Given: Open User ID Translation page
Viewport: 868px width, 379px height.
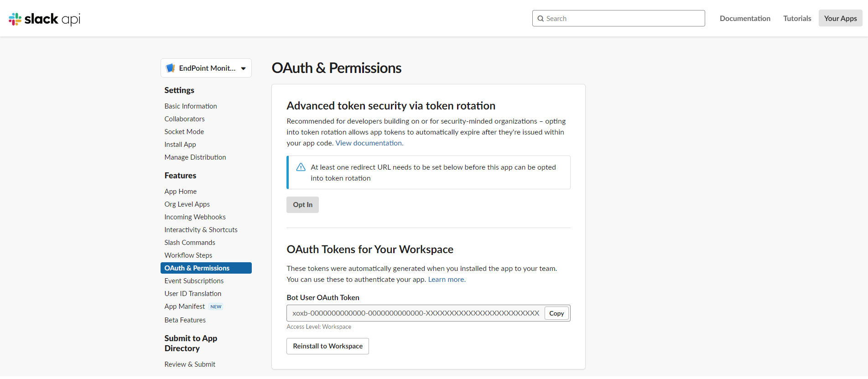Looking at the screenshot, I should [x=193, y=294].
